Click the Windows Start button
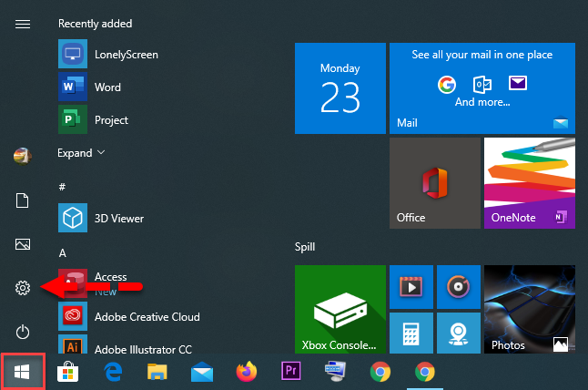The height and width of the screenshot is (390, 588). point(23,372)
